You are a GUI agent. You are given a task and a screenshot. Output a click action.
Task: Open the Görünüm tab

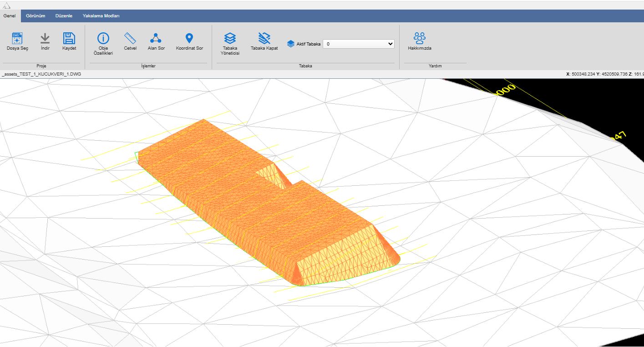35,16
